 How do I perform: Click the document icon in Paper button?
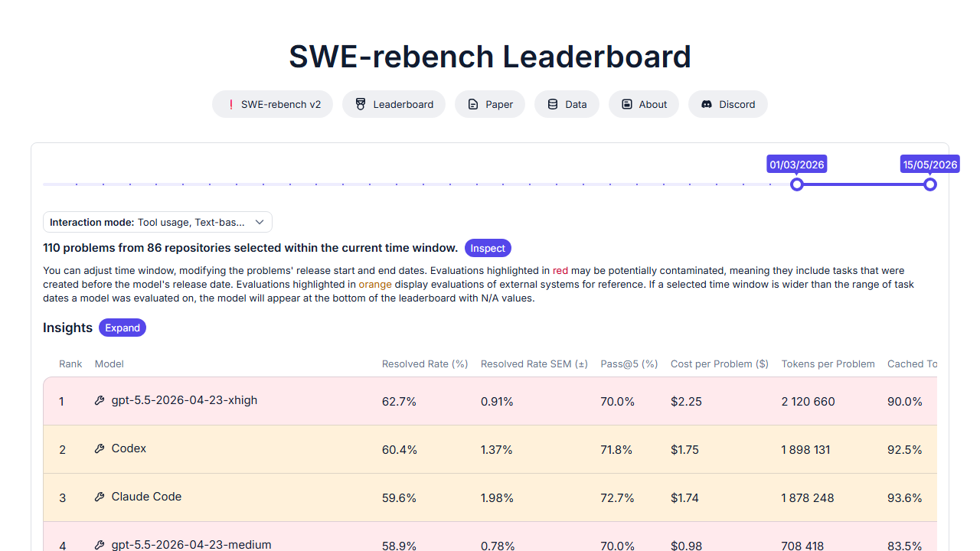coord(473,104)
